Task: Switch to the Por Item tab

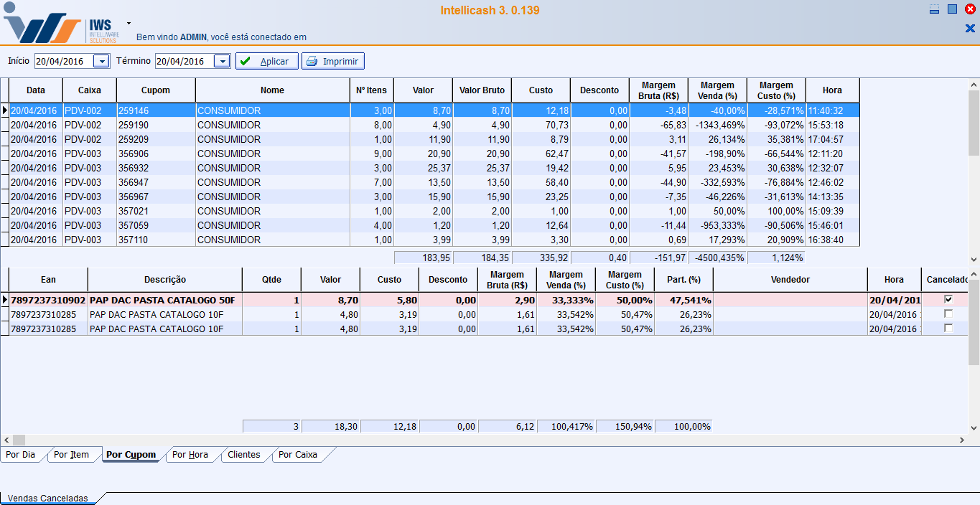Action: (x=72, y=455)
